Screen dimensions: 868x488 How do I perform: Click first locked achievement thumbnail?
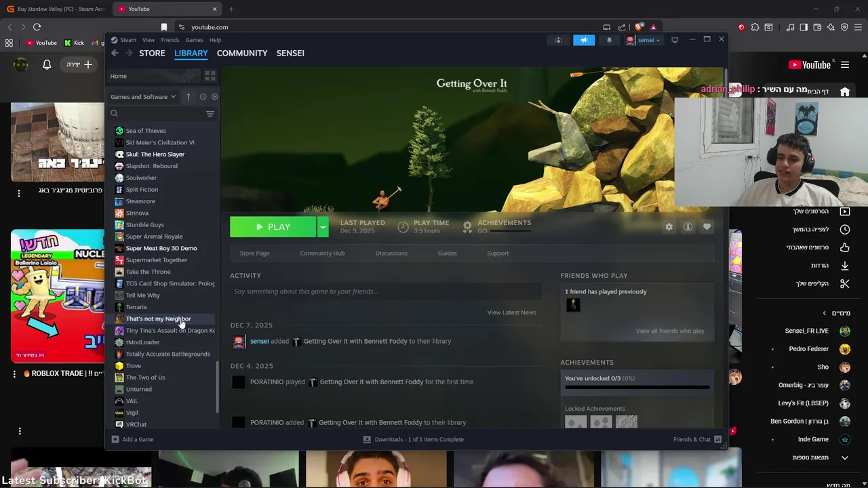click(x=576, y=422)
